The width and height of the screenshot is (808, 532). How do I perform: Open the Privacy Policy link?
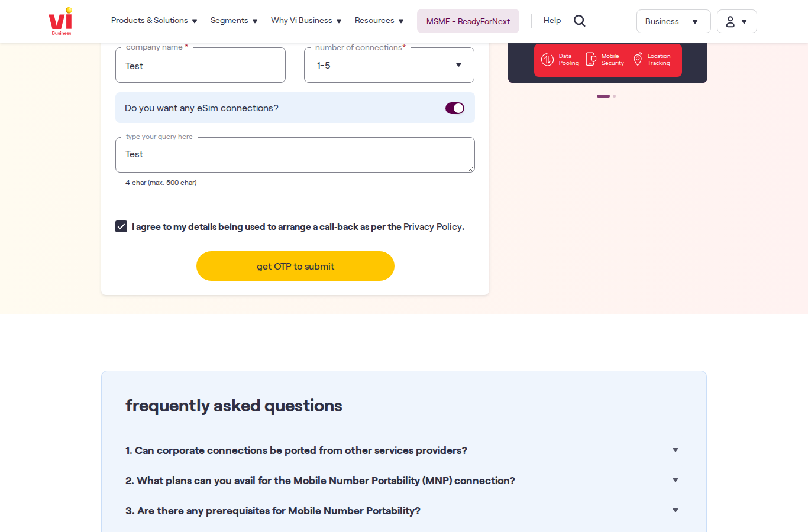(x=432, y=227)
